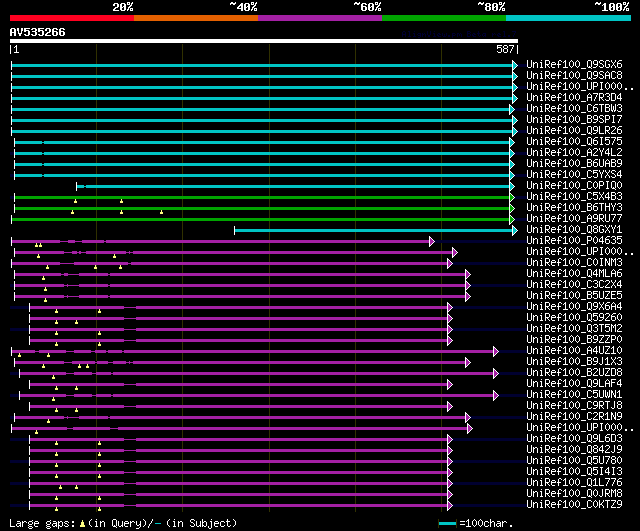Open hit UniRef100_C3C2X4

click(574, 285)
